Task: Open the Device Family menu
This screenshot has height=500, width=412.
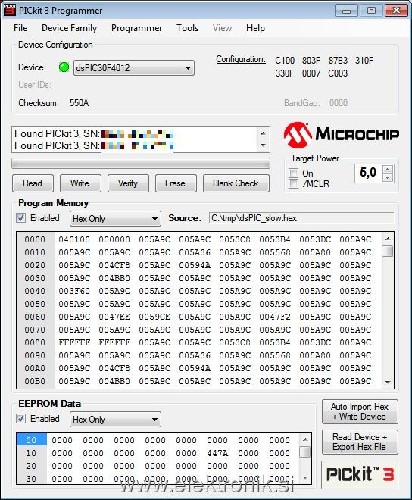Action: point(69,28)
